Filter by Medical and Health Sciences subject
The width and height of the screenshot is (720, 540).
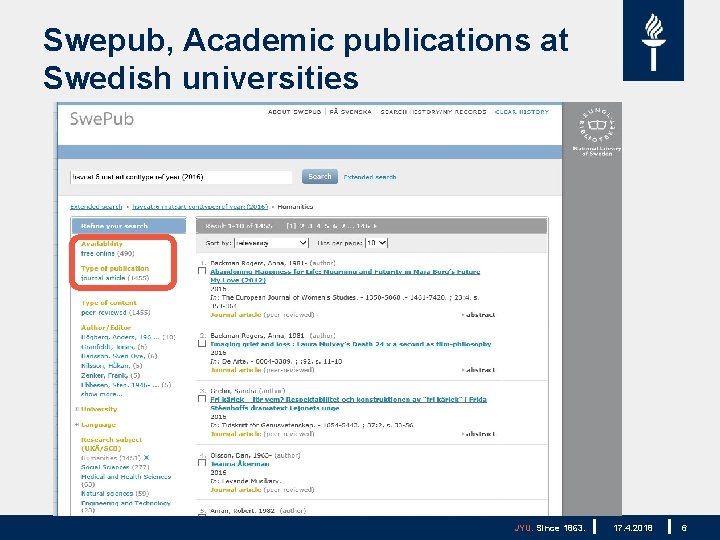point(126,480)
